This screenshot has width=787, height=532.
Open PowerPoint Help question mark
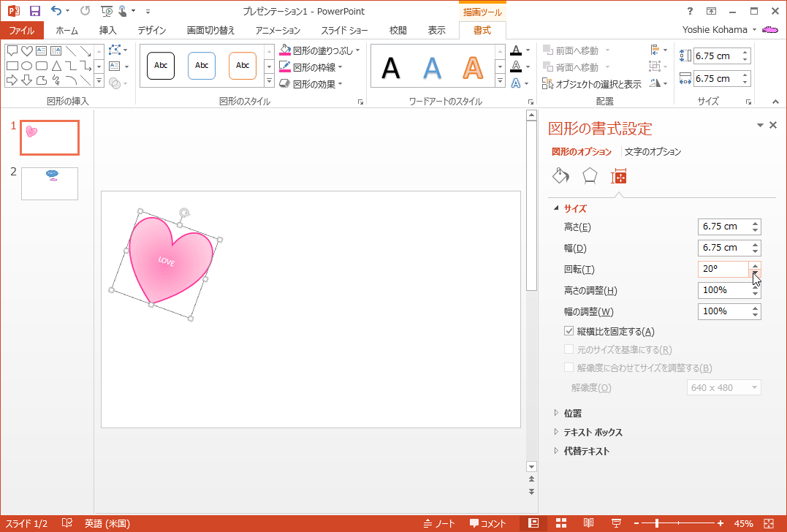point(690,11)
